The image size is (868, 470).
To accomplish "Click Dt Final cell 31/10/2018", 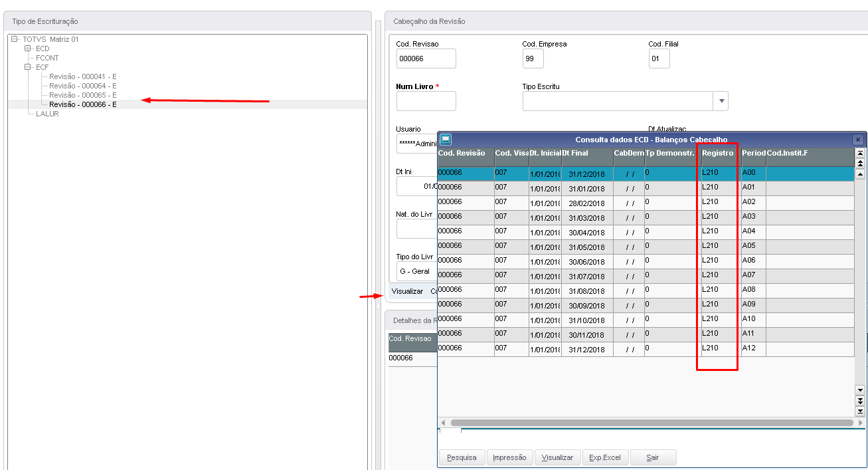I will pos(587,320).
